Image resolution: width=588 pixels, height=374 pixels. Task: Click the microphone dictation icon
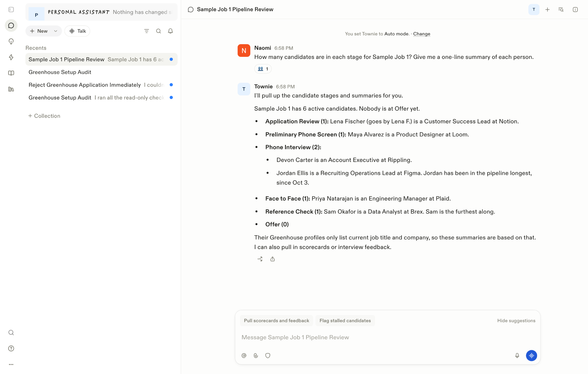517,355
